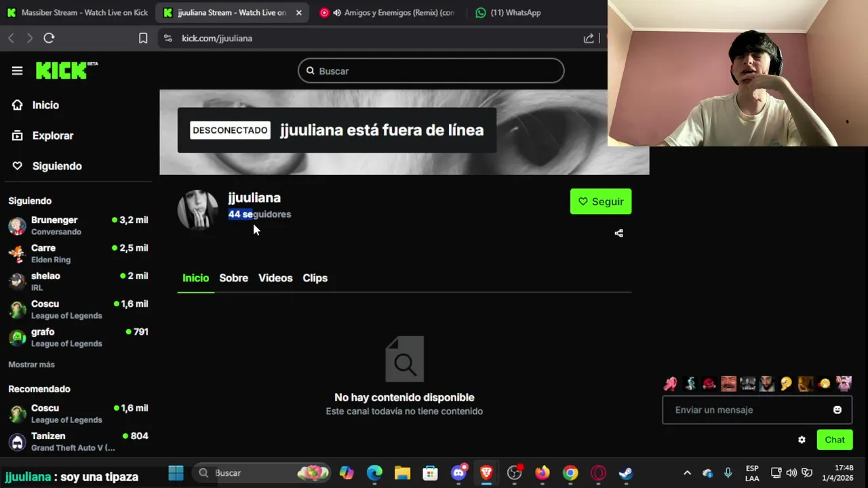
Task: Open Carre channel playing Elden Ring
Action: [78, 253]
